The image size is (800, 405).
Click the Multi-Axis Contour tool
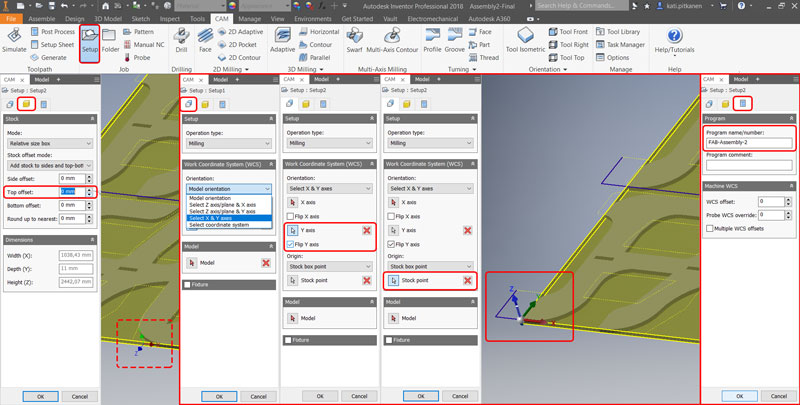(392, 40)
